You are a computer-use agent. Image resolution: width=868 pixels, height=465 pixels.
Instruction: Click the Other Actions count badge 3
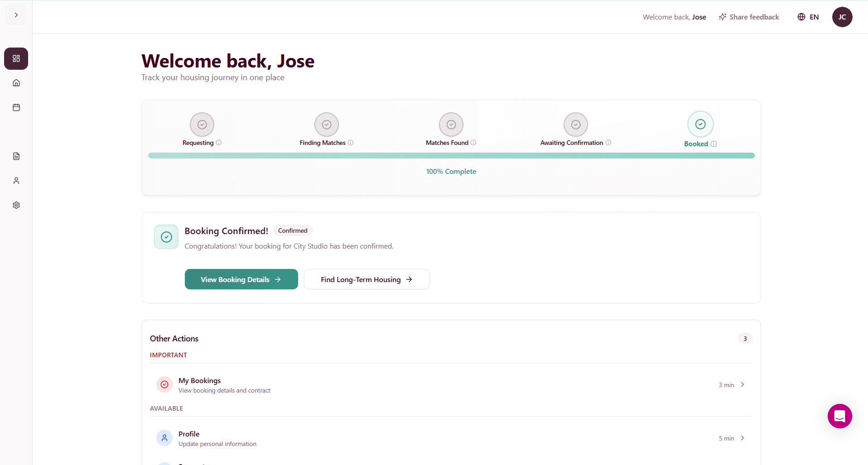(745, 339)
